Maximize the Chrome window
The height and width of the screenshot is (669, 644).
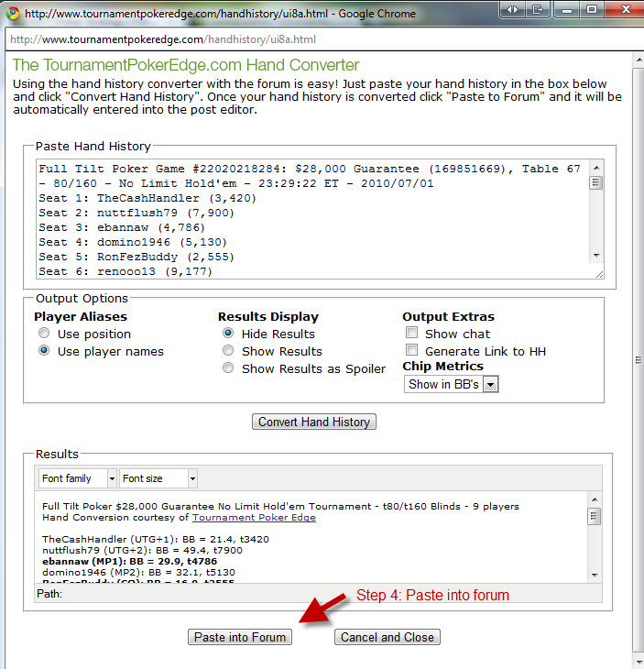coord(592,9)
